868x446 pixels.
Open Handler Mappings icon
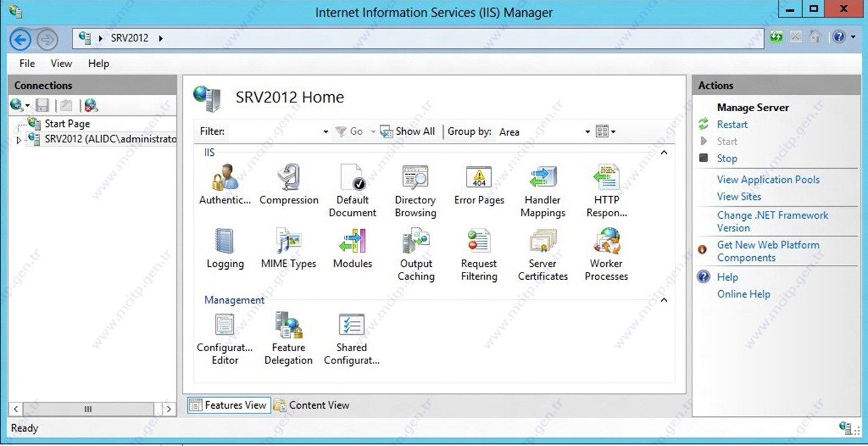tap(542, 178)
